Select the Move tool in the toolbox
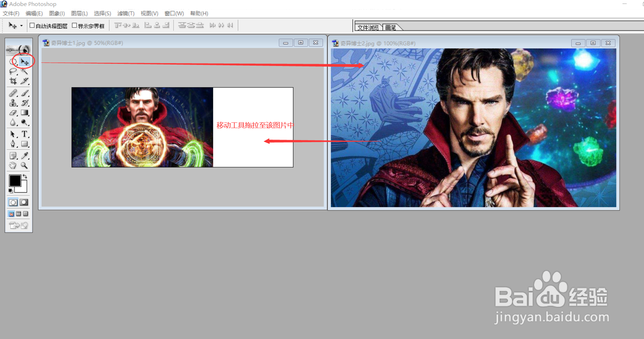This screenshot has width=644, height=339. pos(24,62)
